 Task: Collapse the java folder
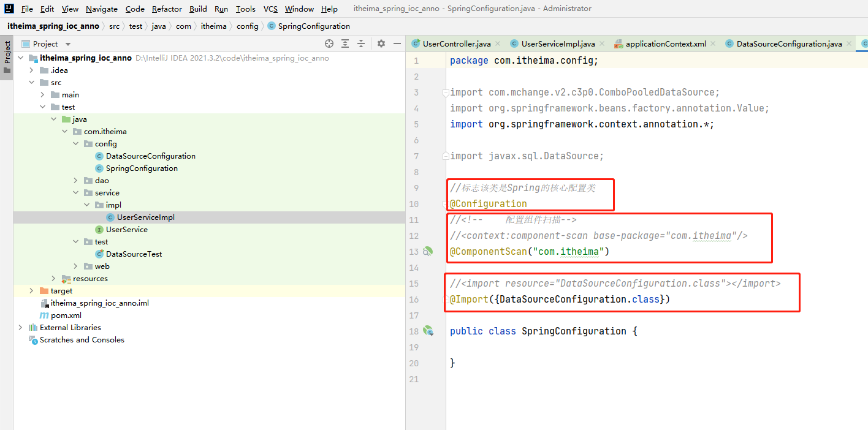pyautogui.click(x=53, y=119)
